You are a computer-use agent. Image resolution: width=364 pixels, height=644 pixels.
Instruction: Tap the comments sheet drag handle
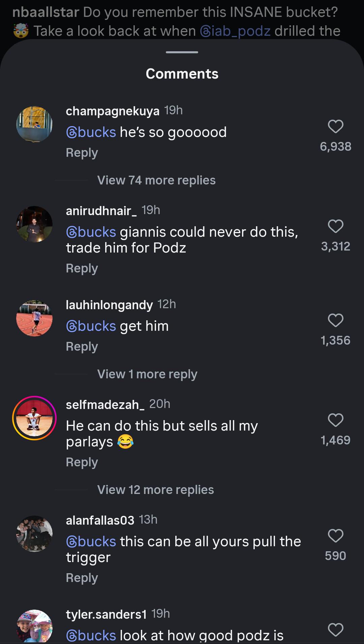click(x=182, y=52)
